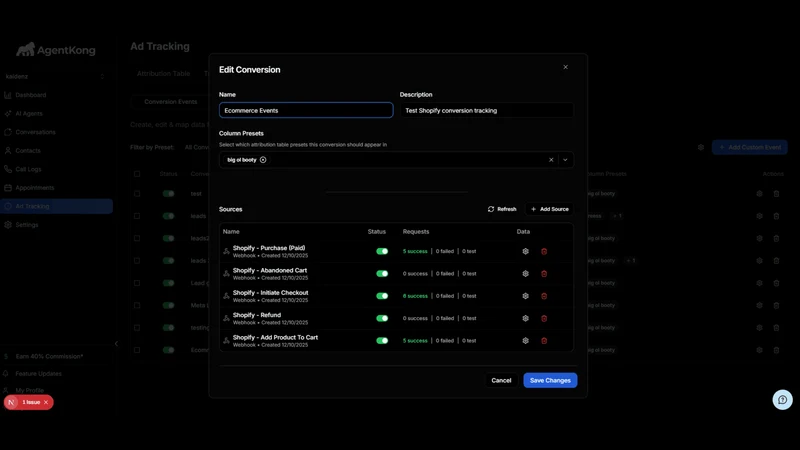Toggle status for Shopify - Initiate Checkout
This screenshot has height=450, width=800.
tap(382, 296)
